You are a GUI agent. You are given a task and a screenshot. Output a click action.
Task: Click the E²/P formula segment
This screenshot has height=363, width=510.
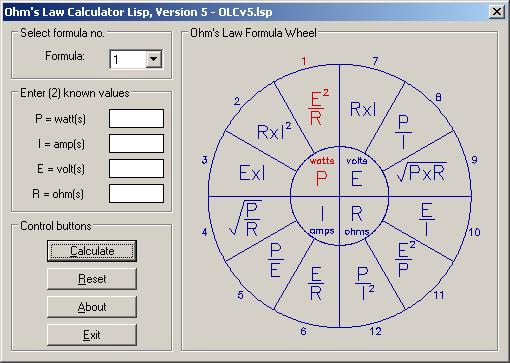405,259
